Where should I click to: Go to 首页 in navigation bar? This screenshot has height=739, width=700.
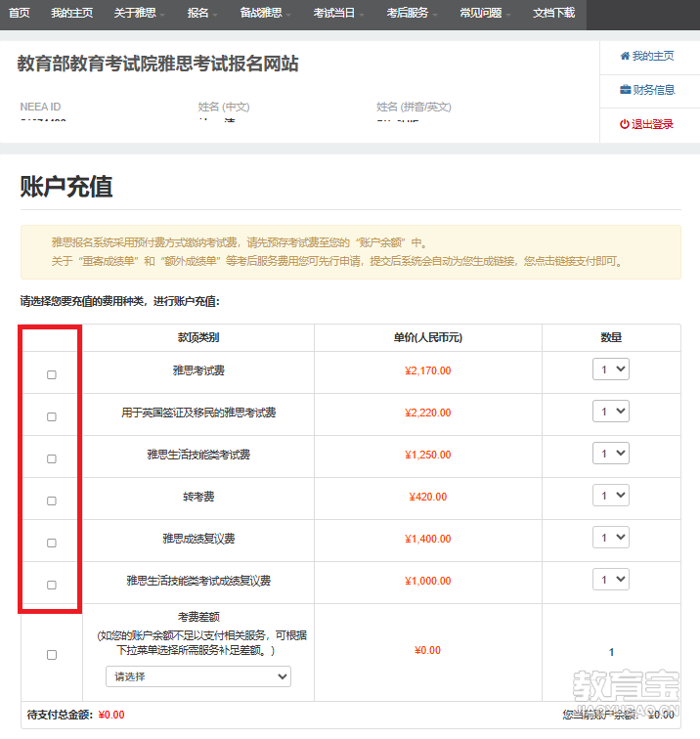pos(20,14)
